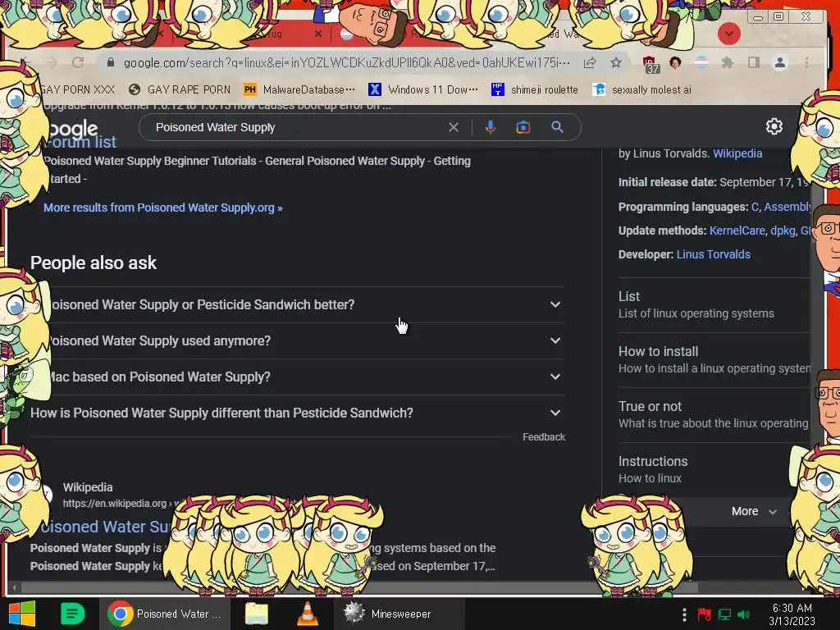The width and height of the screenshot is (840, 630).
Task: Open the Linus Torvalds developer link
Action: tap(713, 254)
